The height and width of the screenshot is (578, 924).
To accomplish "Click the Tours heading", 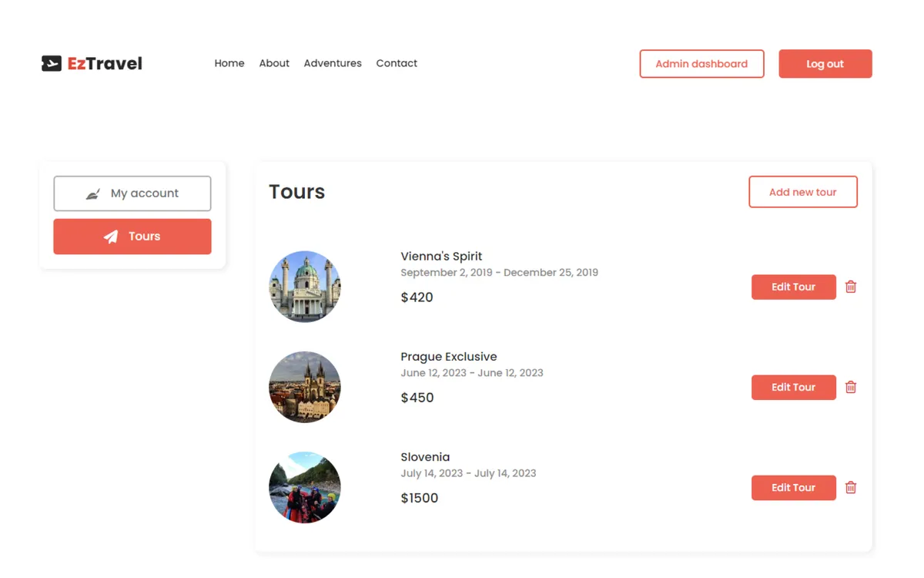I will [x=296, y=192].
